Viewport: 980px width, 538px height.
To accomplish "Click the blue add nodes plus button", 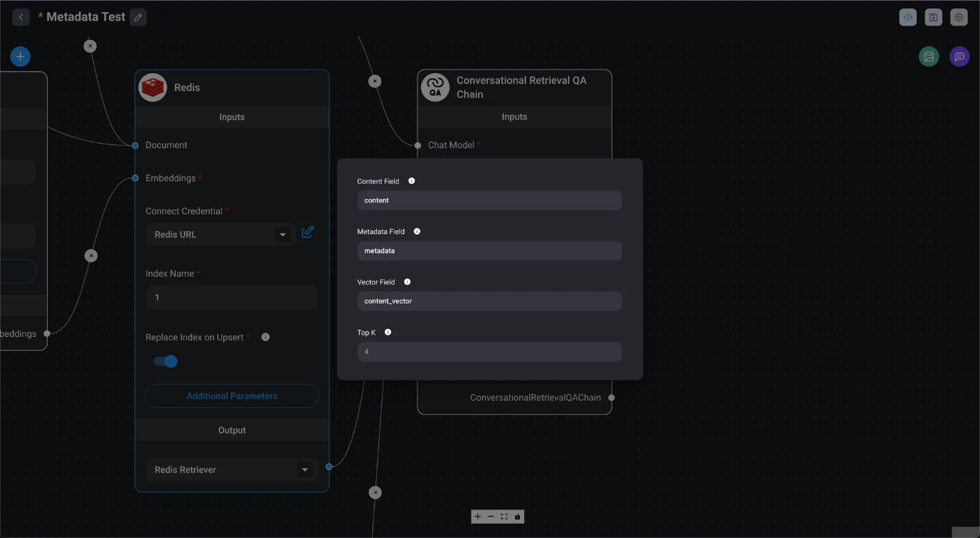I will [21, 57].
